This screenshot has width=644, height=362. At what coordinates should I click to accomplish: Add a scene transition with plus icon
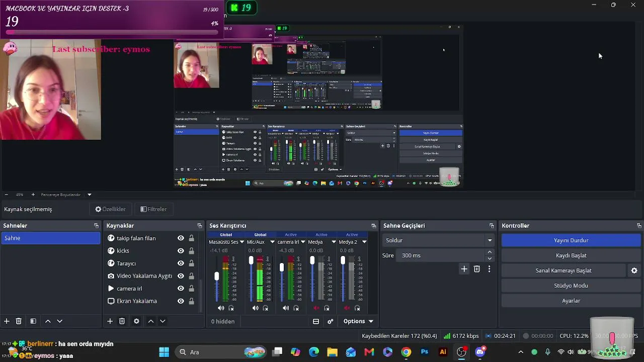464,269
